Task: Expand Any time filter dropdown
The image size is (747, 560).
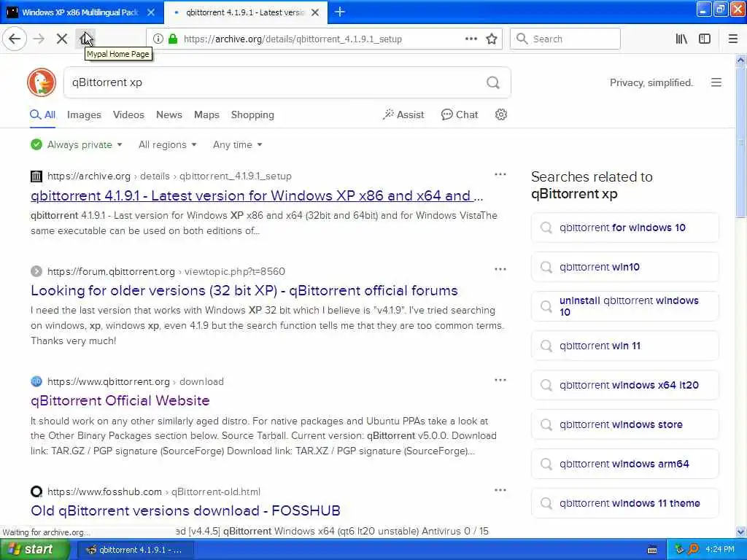Action: 237,144
